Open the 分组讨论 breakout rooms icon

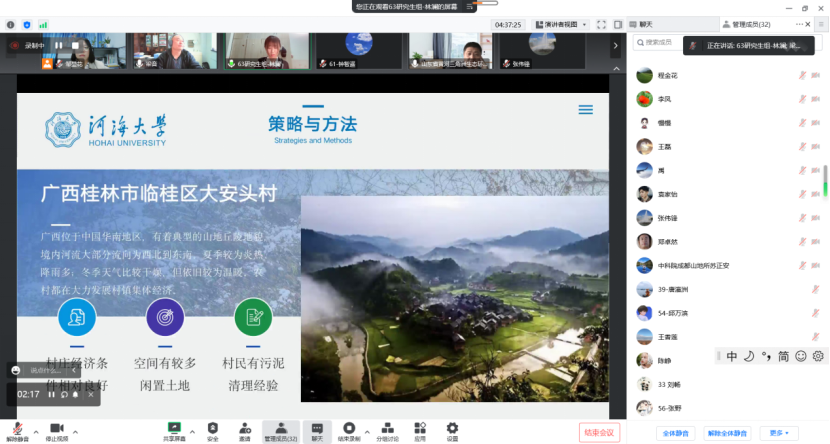coord(386,427)
